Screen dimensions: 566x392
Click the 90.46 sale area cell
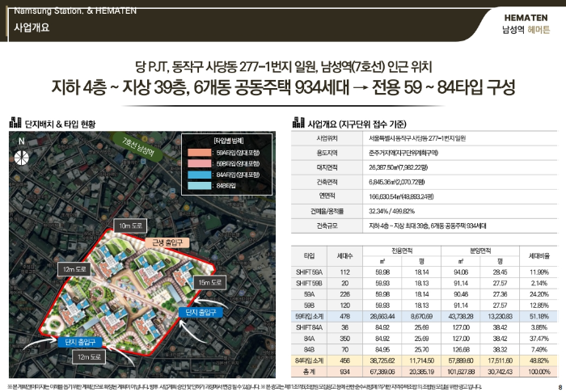click(461, 294)
